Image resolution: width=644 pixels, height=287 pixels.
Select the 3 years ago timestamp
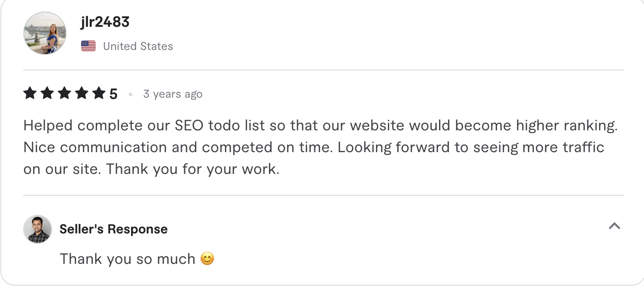tap(173, 94)
